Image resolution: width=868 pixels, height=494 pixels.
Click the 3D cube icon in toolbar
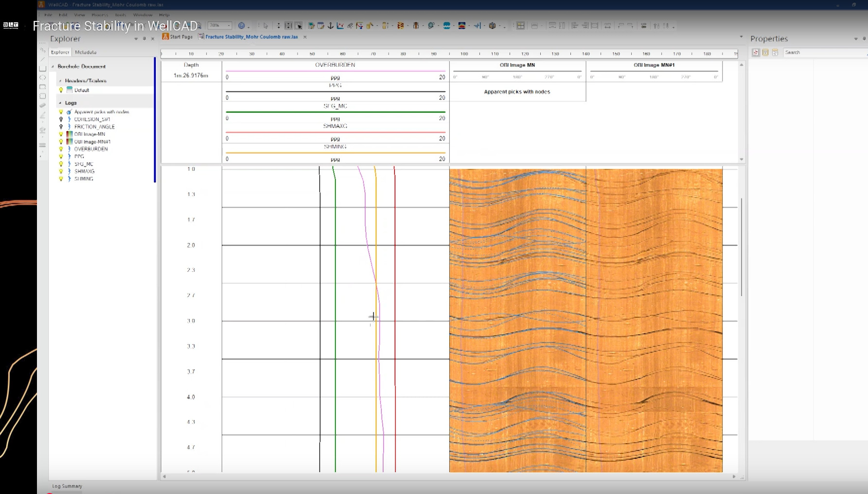coord(492,26)
